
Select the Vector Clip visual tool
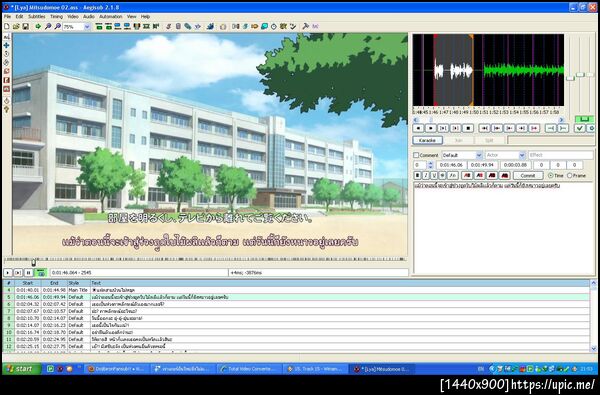(7, 89)
